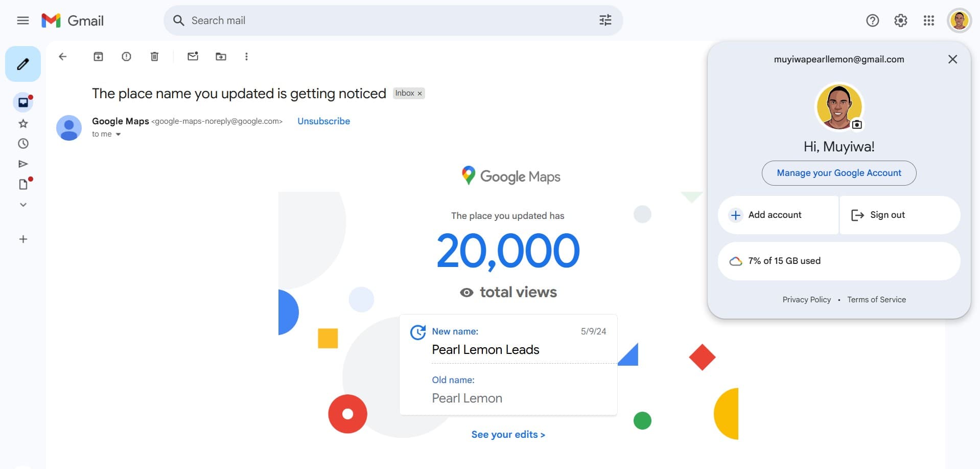Image resolution: width=980 pixels, height=469 pixels.
Task: Click the 5/9/24 date in card
Action: (593, 331)
